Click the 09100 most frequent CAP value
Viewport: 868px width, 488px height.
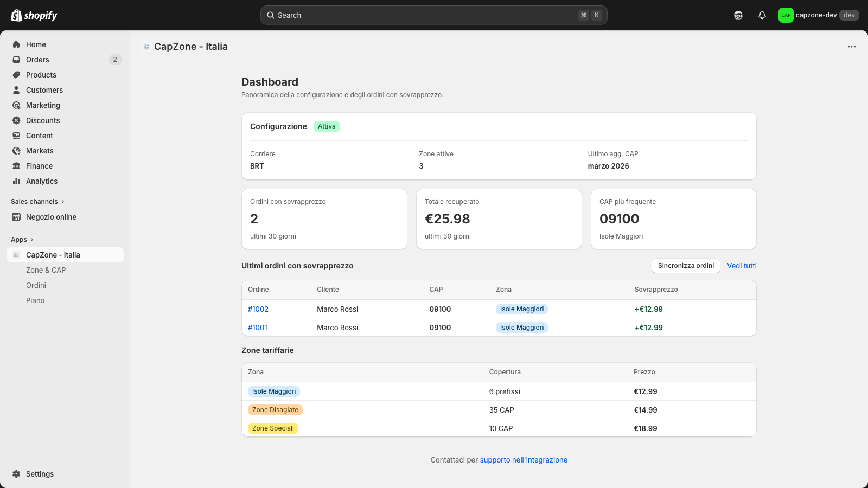click(x=620, y=219)
